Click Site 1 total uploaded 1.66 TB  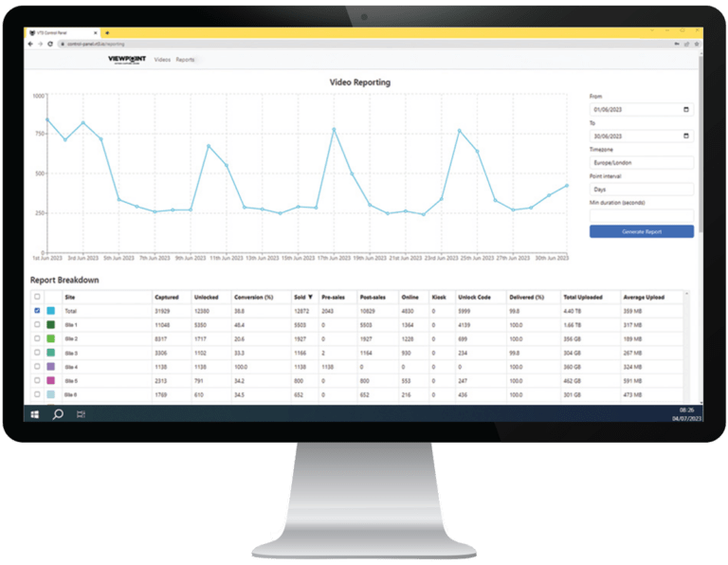[572, 325]
